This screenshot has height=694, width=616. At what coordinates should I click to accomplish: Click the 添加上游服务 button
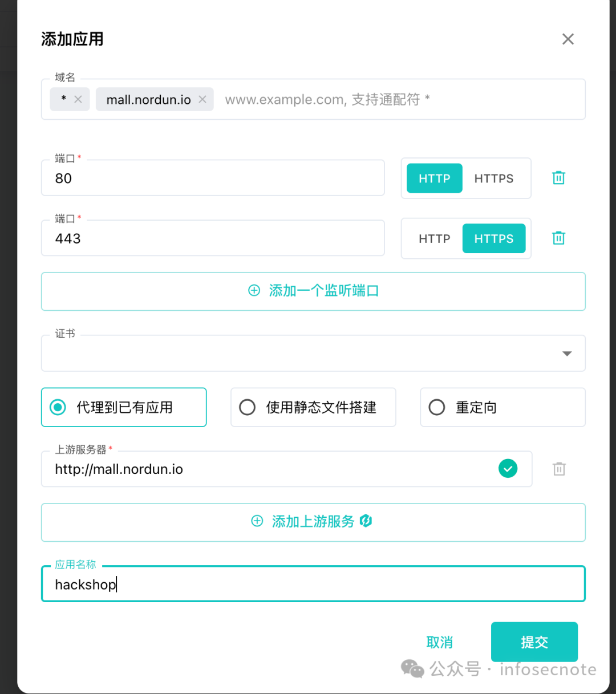313,522
